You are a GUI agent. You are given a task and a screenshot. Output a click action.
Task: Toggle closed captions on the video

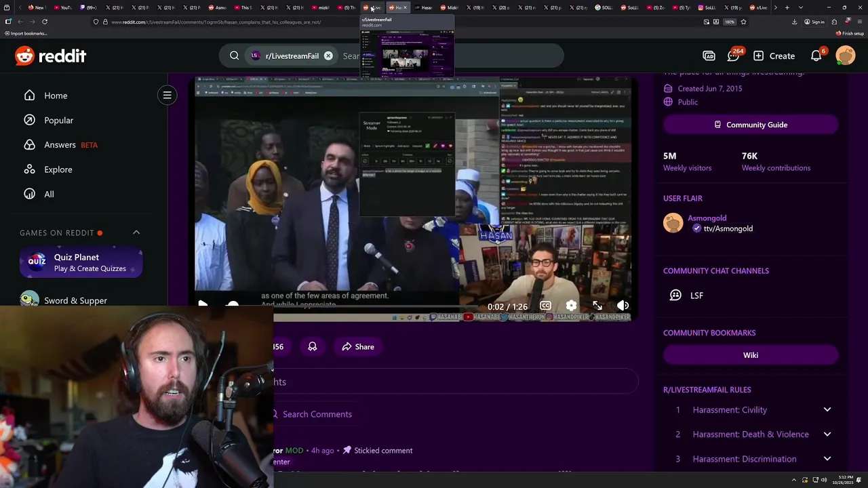point(545,306)
